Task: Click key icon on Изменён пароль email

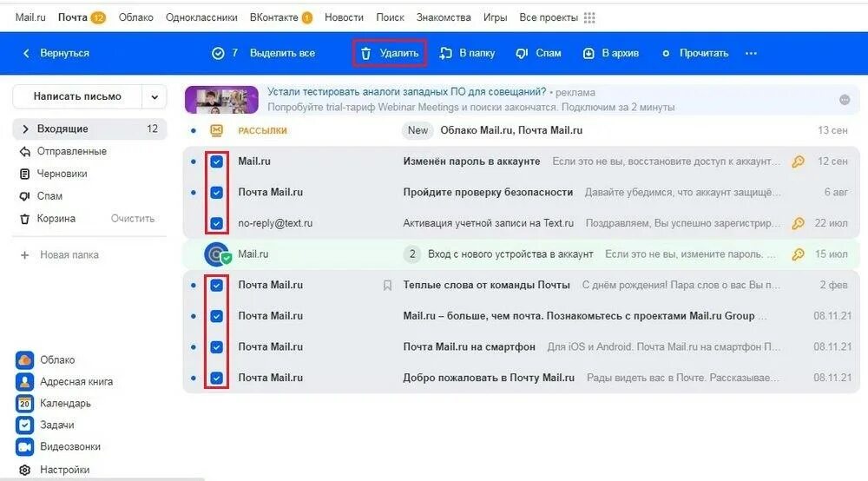Action: 798,161
